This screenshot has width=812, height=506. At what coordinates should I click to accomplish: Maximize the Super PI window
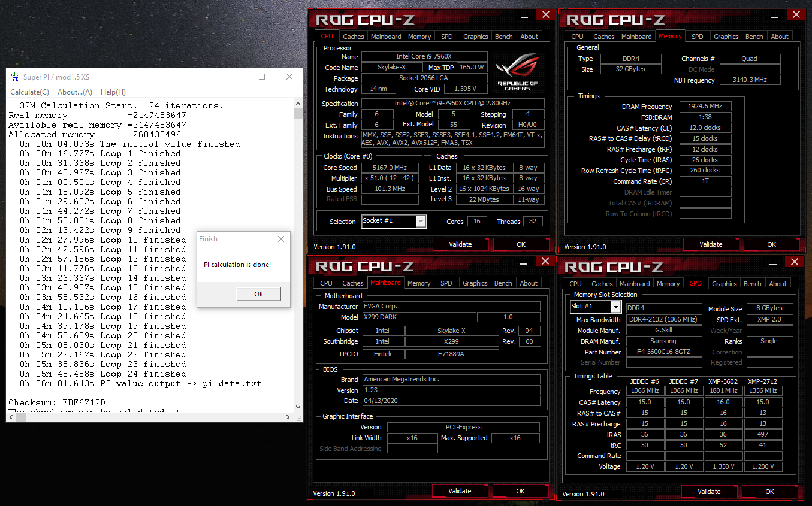(262, 77)
